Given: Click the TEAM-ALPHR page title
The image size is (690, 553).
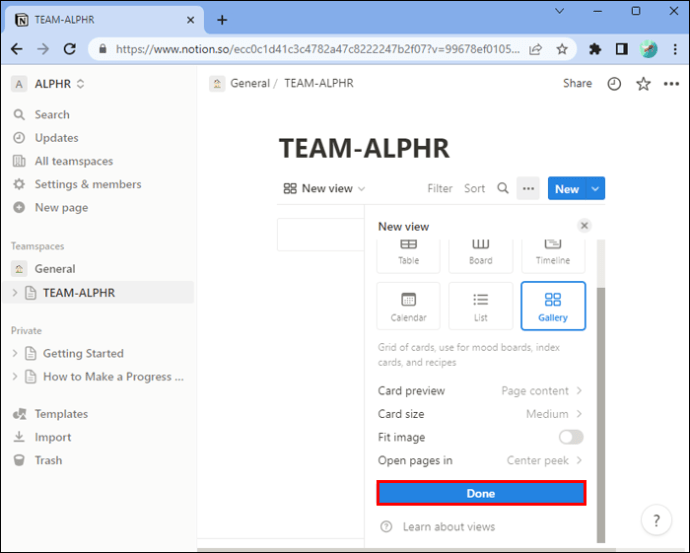Looking at the screenshot, I should (x=364, y=148).
